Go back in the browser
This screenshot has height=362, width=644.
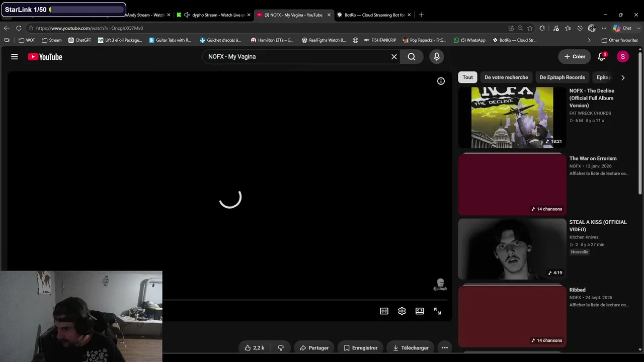pos(7,28)
